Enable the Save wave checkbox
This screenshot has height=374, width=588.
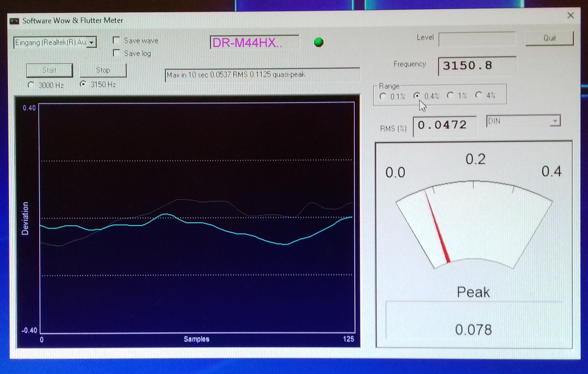[x=116, y=40]
